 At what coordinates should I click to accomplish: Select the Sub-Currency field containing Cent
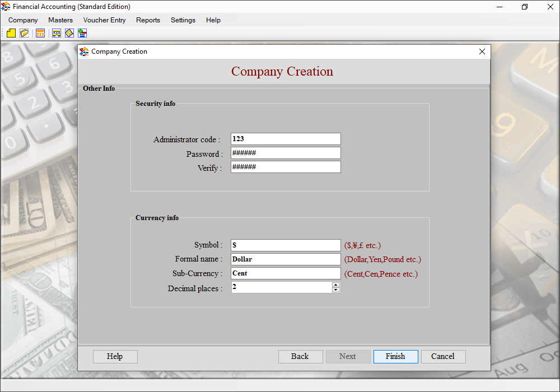click(286, 273)
